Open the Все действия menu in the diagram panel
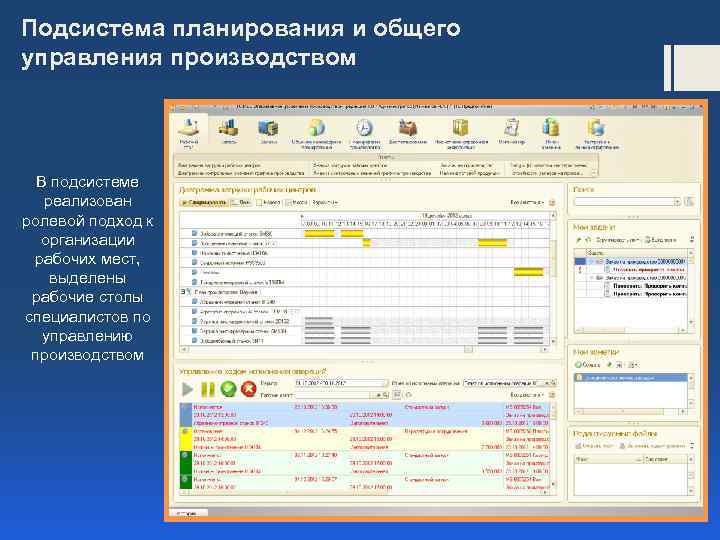The image size is (720, 540). pos(527,202)
